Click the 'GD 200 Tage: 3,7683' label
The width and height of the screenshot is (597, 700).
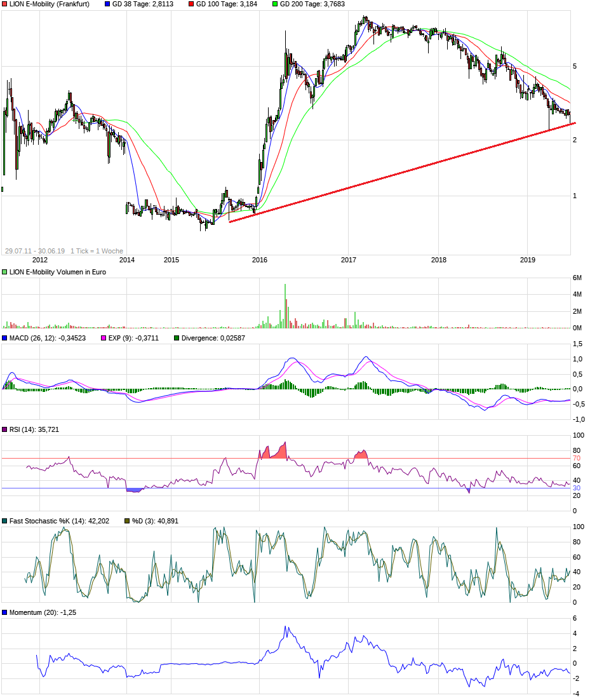[312, 4]
